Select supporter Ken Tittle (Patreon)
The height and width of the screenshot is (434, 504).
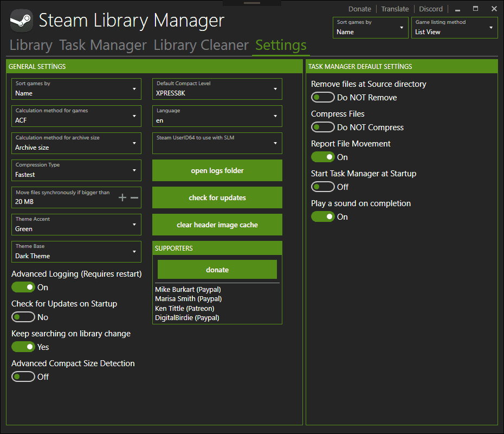[x=184, y=308]
